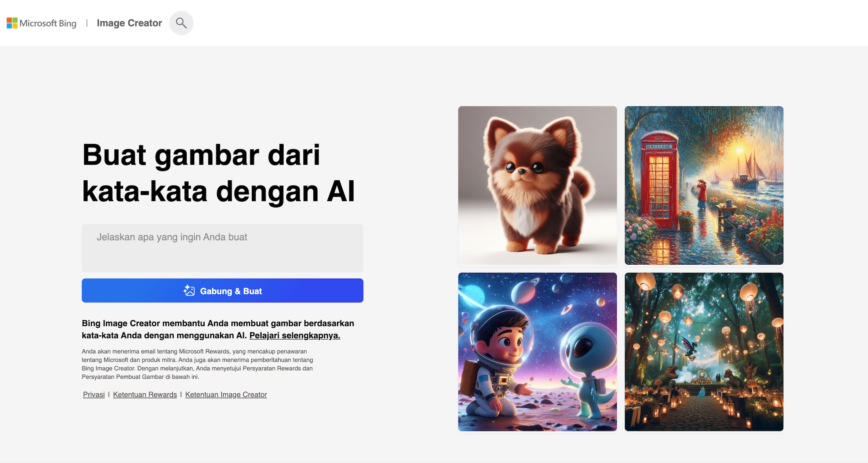
Task: Click the divider between Bing and Image Creator
Action: pos(87,23)
